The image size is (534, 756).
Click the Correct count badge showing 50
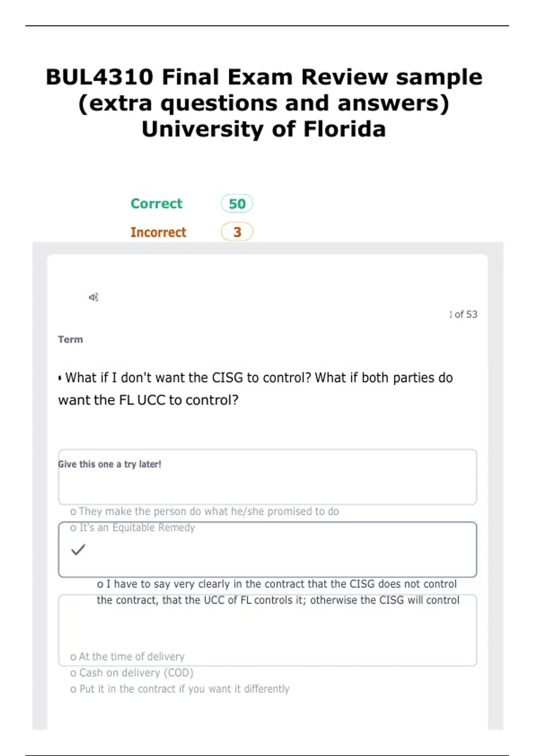tap(237, 204)
